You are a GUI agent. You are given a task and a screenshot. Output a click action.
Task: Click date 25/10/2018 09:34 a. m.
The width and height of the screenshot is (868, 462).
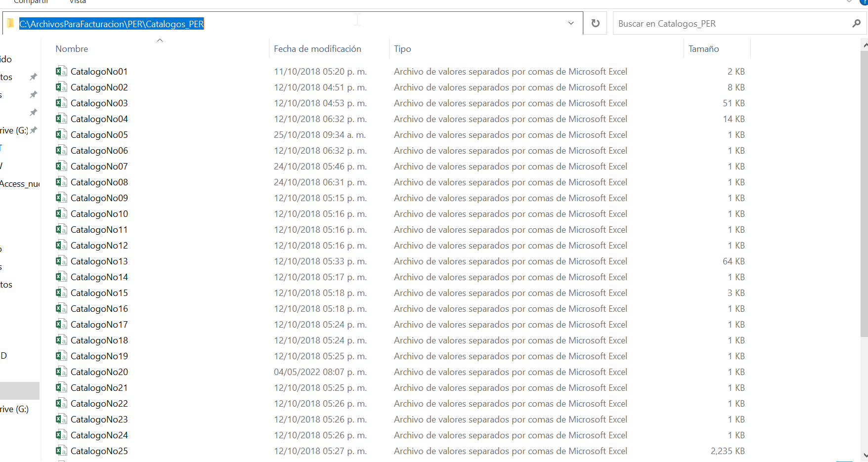(x=320, y=134)
